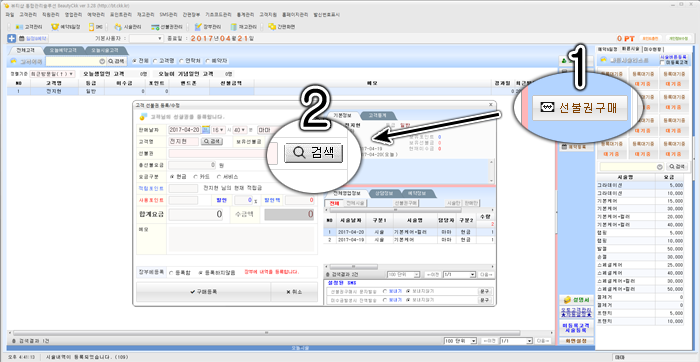The width and height of the screenshot is (700, 362).
Task: Check the 미등록고객 checkbox
Action: click(662, 63)
